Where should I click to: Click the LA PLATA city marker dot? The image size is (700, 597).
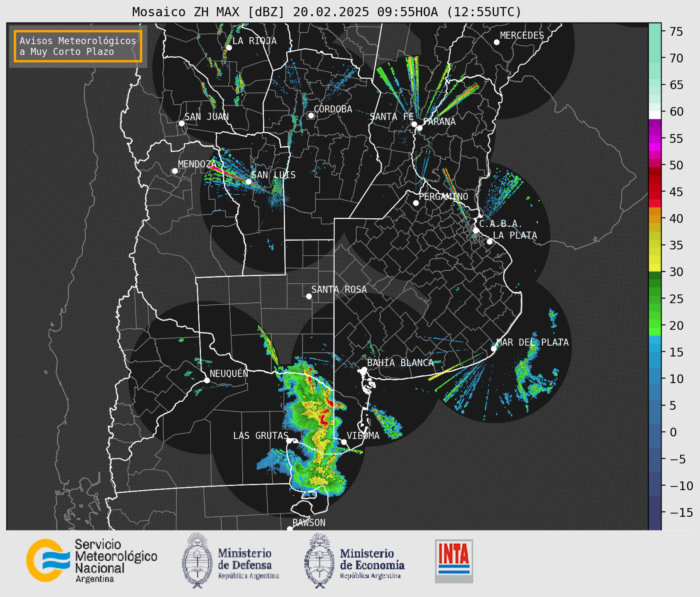pyautogui.click(x=490, y=242)
